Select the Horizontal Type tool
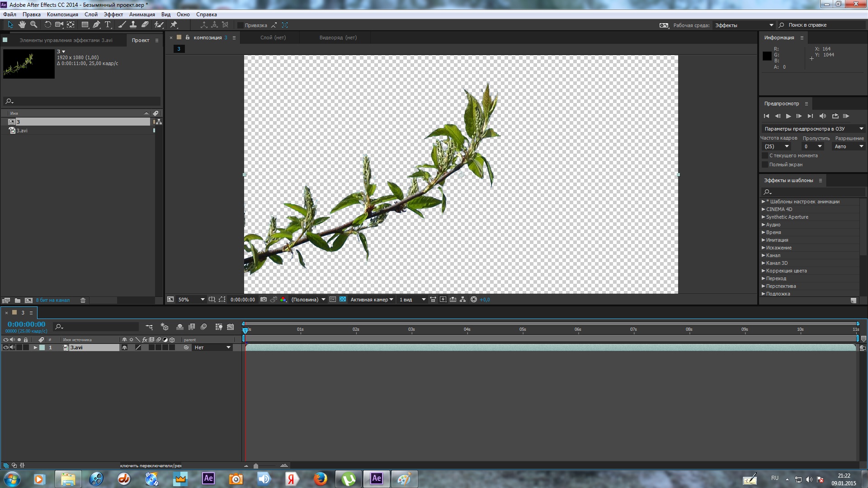 pyautogui.click(x=108, y=25)
